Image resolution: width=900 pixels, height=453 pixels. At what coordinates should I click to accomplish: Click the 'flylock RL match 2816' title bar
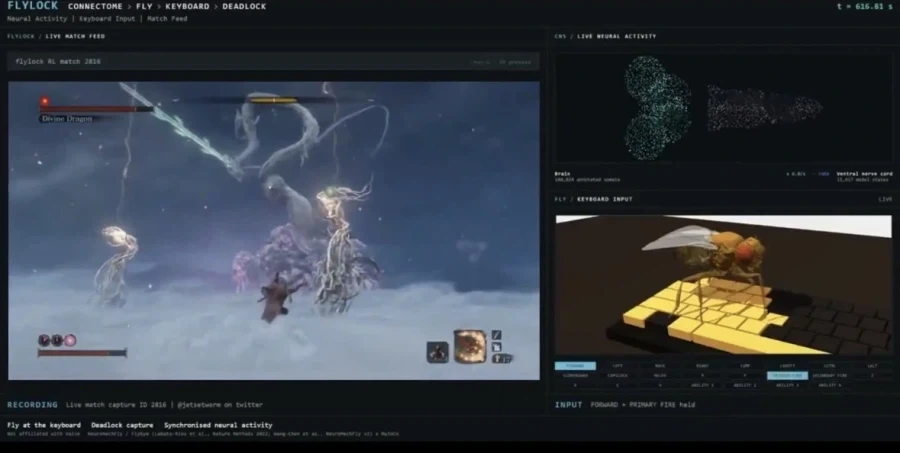pos(273,61)
